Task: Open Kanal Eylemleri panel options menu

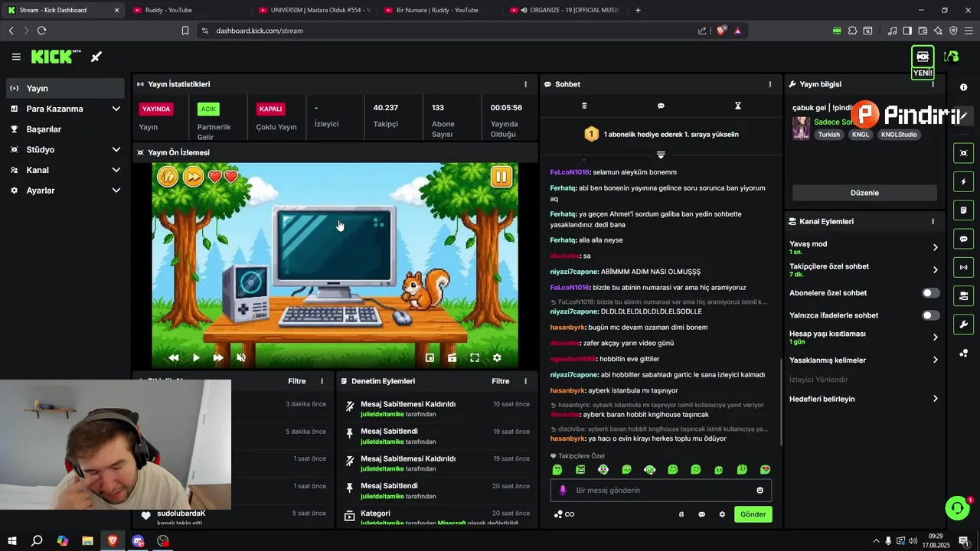Action: [933, 221]
